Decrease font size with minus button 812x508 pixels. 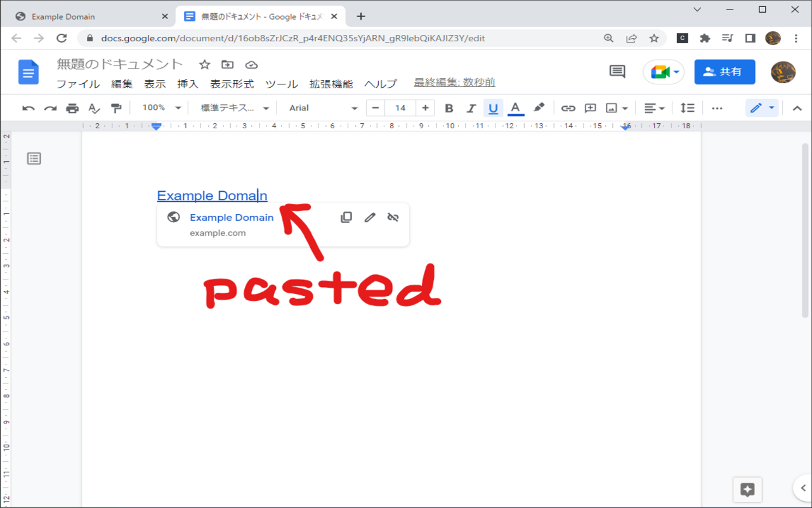[376, 108]
